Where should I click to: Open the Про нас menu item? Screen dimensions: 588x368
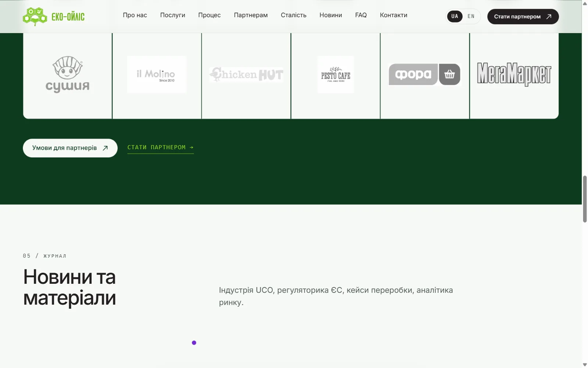click(x=135, y=15)
